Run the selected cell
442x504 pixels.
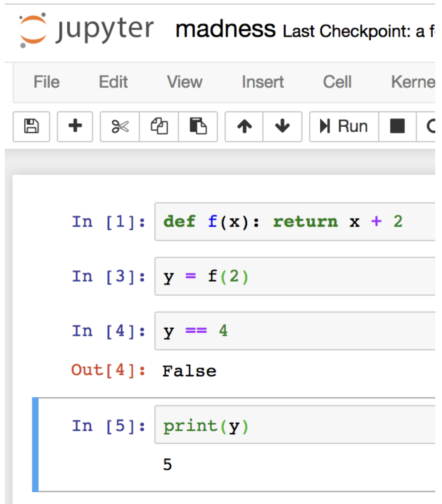click(344, 127)
